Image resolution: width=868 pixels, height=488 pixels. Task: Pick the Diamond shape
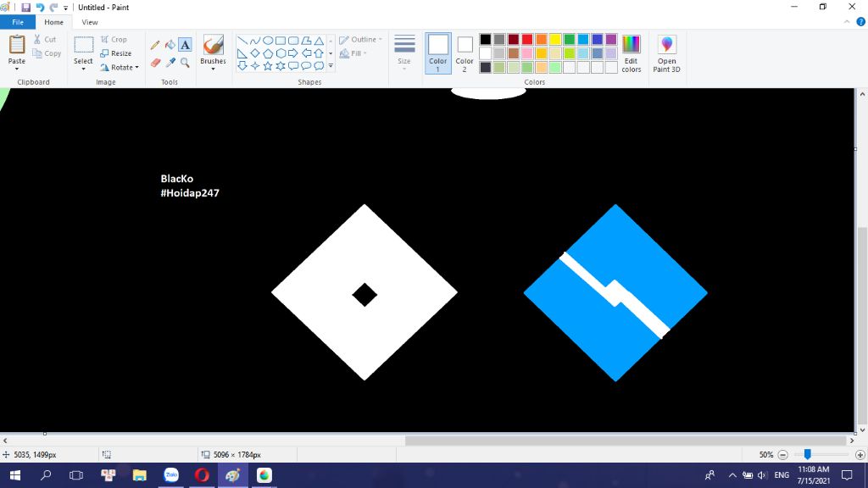click(x=255, y=53)
